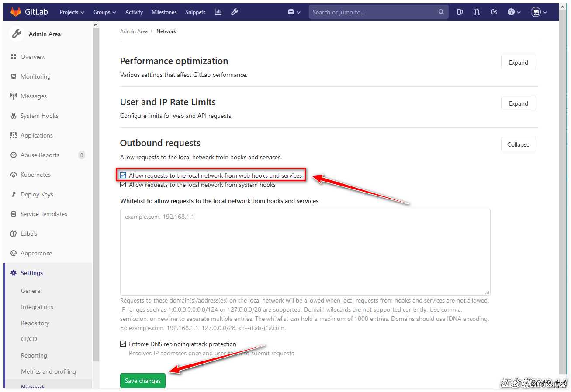The width and height of the screenshot is (571, 392).
Task: Open Metrics and profiling settings
Action: point(48,371)
